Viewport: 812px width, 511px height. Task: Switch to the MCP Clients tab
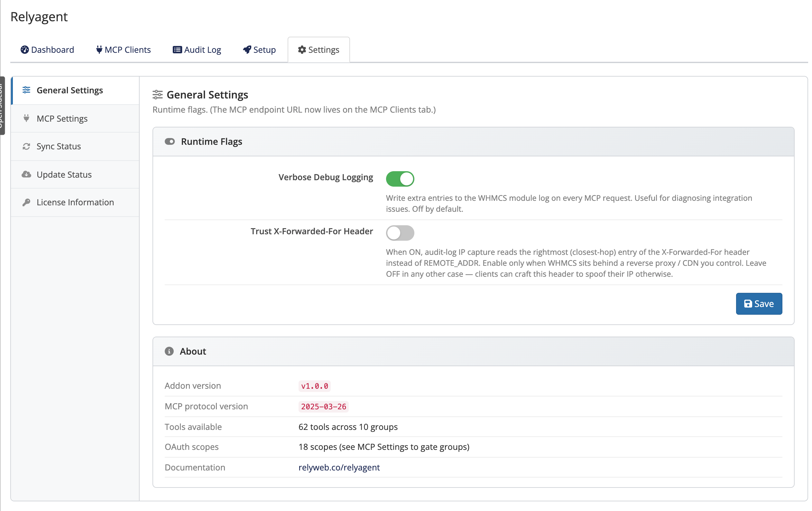(123, 50)
